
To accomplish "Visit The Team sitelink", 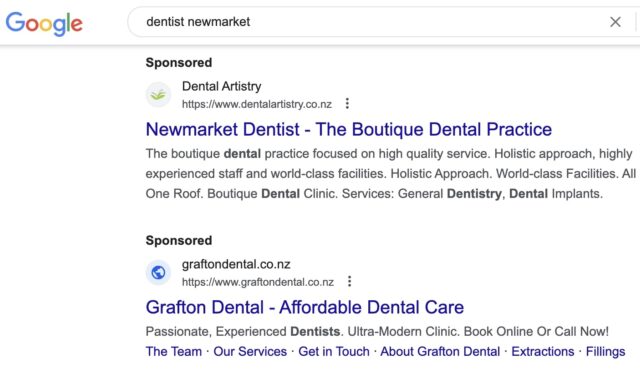I will pos(174,351).
